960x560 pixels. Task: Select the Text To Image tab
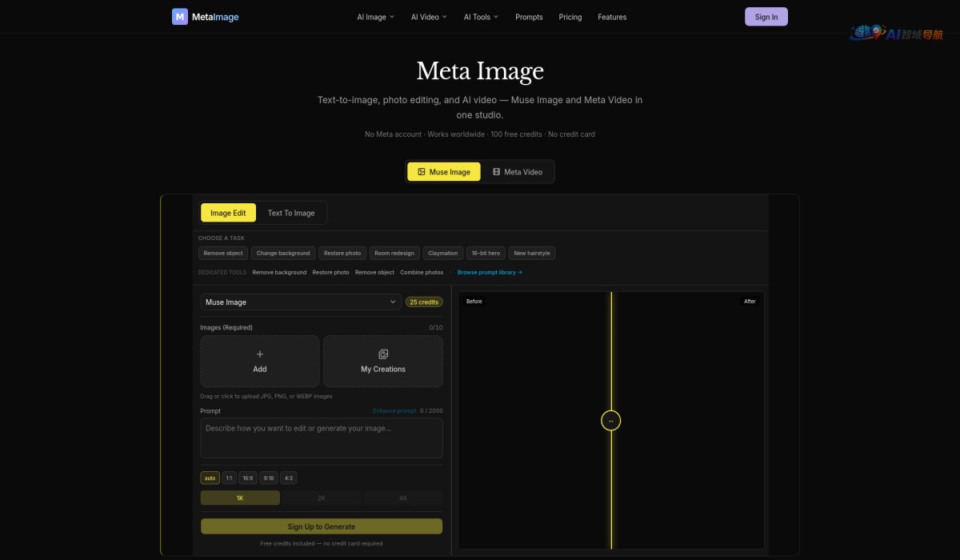[291, 213]
